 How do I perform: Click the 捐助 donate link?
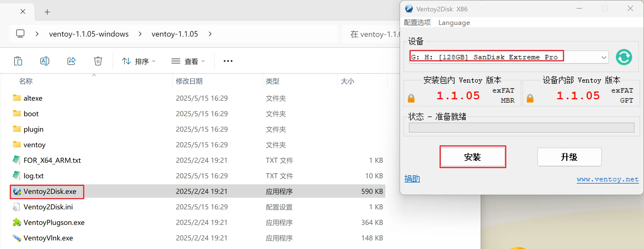(412, 179)
